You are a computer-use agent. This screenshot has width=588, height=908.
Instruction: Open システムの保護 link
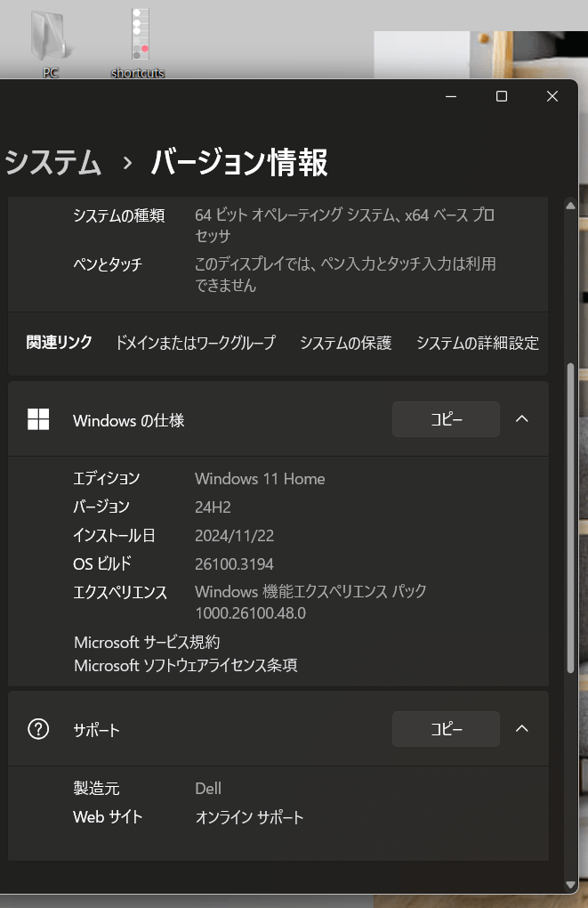(x=345, y=343)
